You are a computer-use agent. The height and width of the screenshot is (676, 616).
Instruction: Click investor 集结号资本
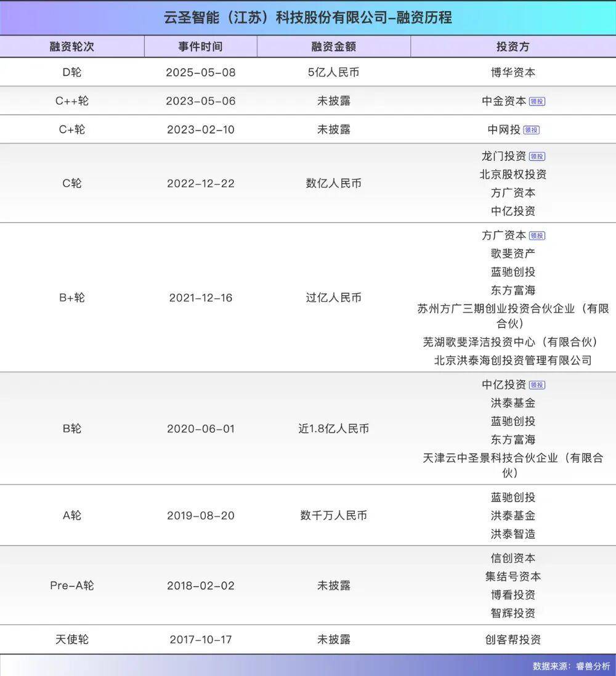[x=513, y=576]
